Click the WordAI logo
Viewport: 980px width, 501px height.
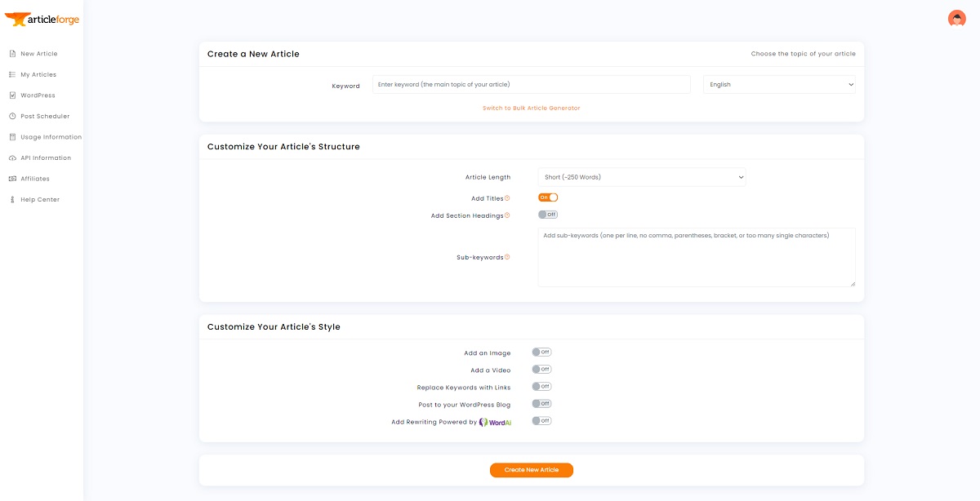(496, 422)
